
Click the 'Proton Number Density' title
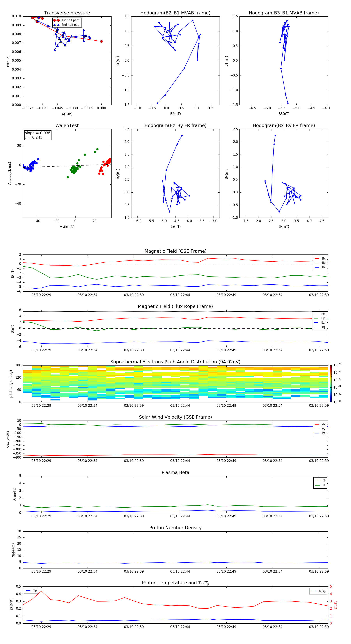175,528
